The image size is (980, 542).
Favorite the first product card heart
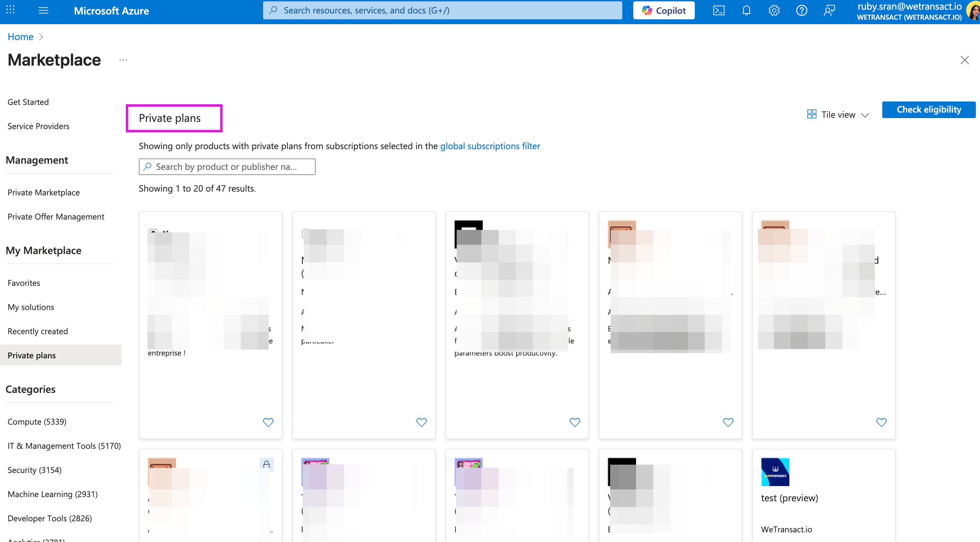268,422
